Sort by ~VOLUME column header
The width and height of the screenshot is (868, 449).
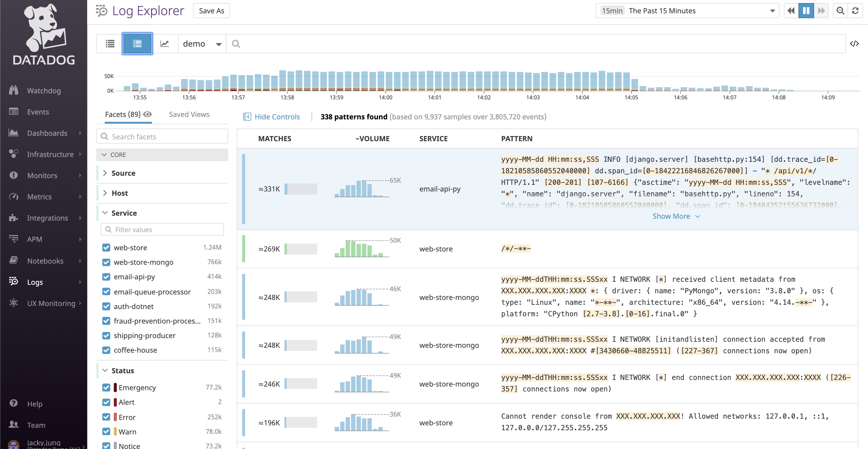point(372,139)
